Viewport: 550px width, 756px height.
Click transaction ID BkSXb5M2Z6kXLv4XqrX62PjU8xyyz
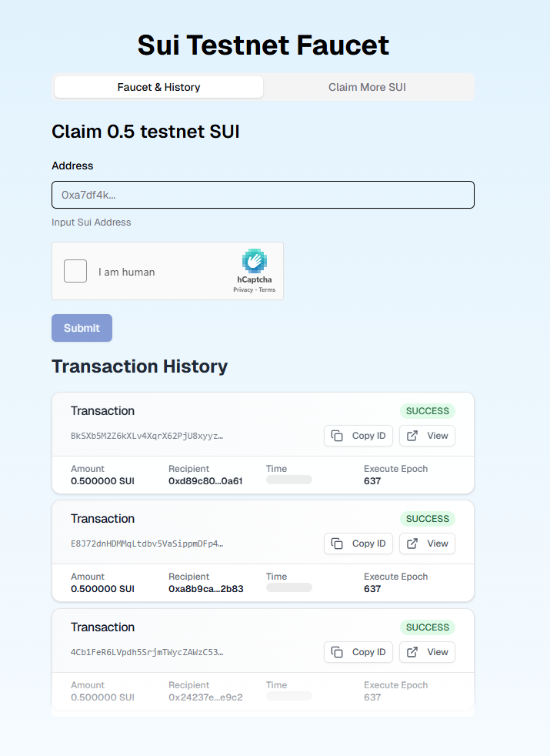coord(147,436)
